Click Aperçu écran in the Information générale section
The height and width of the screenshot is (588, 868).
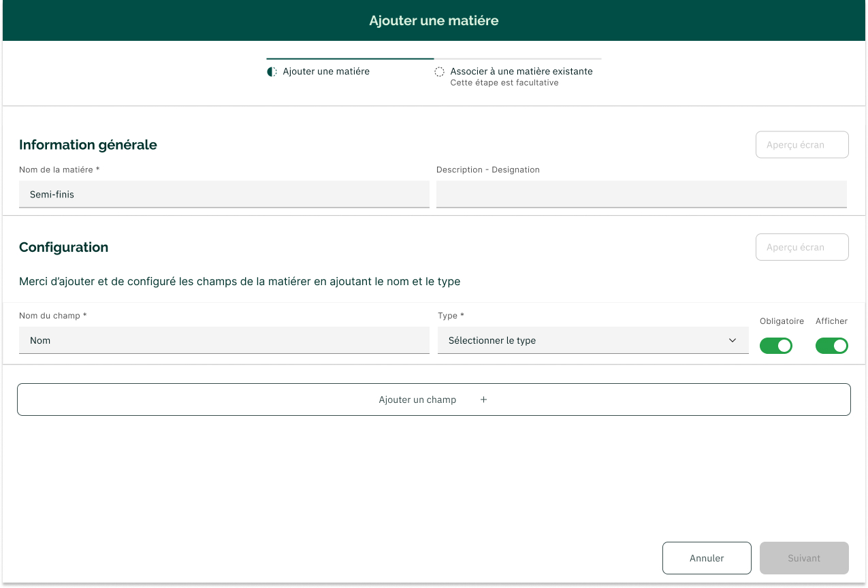coord(802,145)
